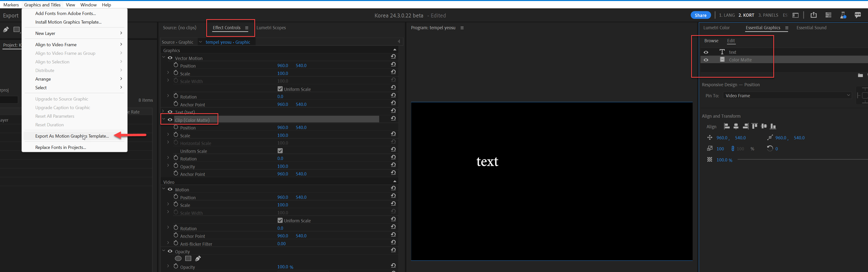868x272 pixels.
Task: Align layer left using align left icon
Action: [x=727, y=126]
